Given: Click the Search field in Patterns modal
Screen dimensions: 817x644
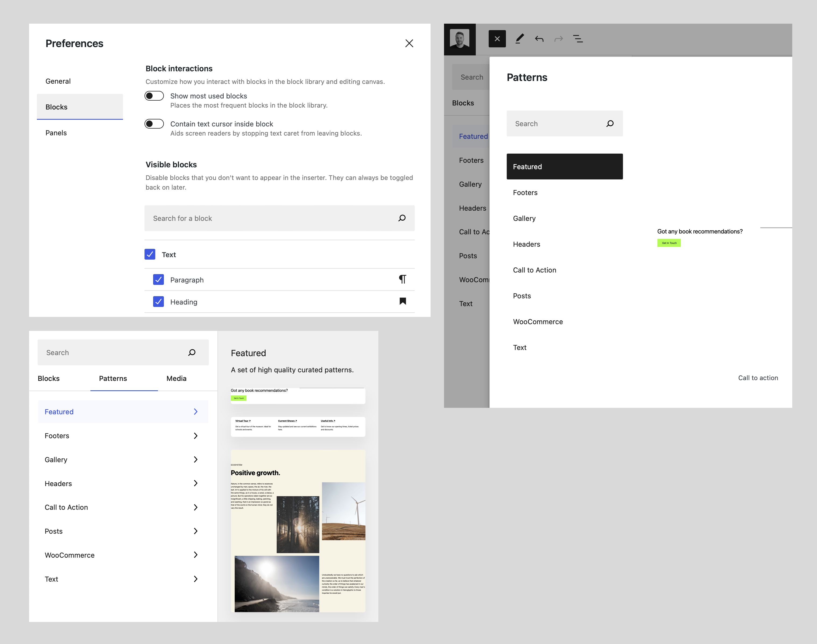Looking at the screenshot, I should (565, 123).
